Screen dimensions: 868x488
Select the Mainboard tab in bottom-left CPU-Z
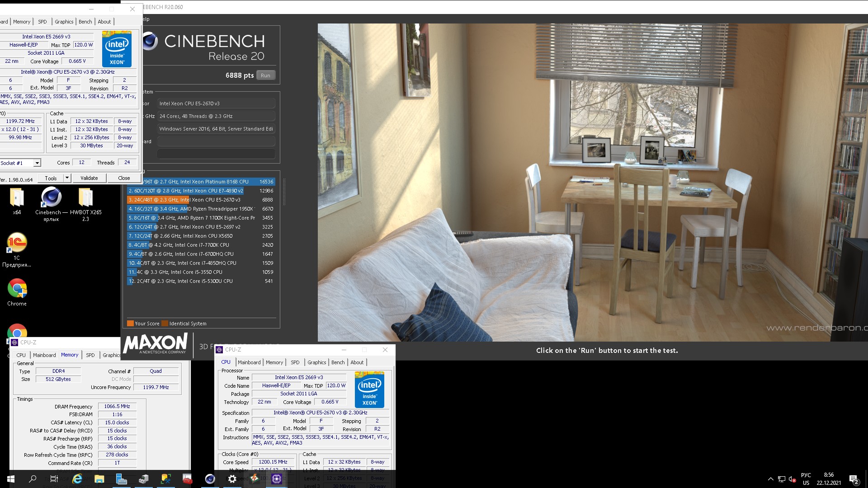tap(44, 355)
